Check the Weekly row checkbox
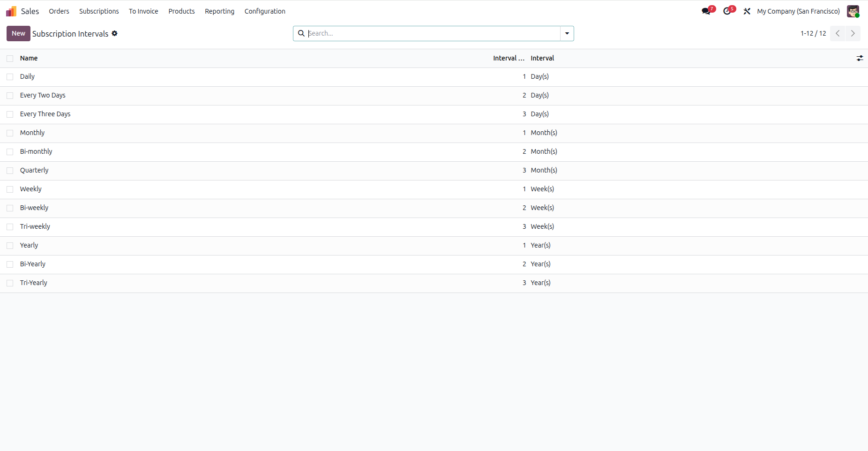The image size is (868, 451). pyautogui.click(x=10, y=189)
